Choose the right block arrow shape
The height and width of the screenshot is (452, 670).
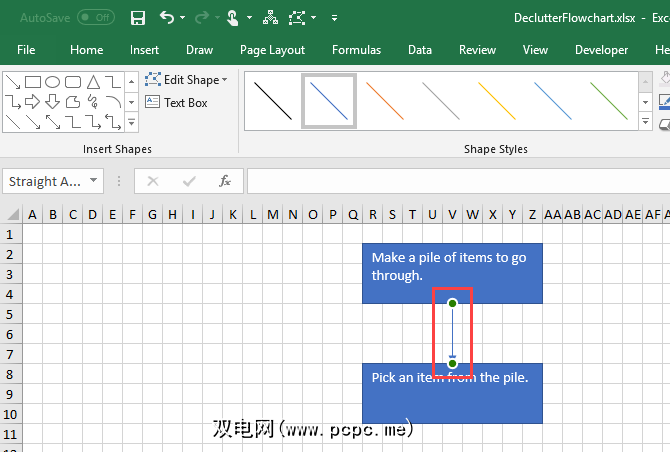point(32,101)
